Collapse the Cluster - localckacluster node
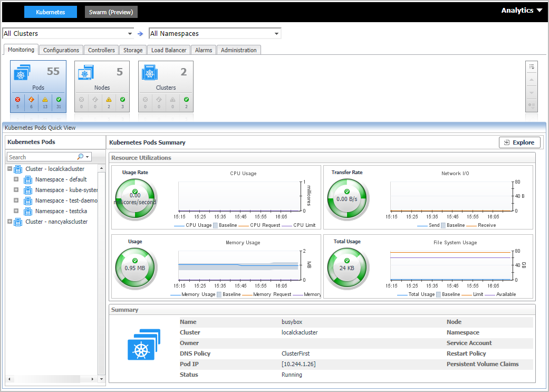Image resolution: width=549 pixels, height=392 pixels. click(9, 169)
